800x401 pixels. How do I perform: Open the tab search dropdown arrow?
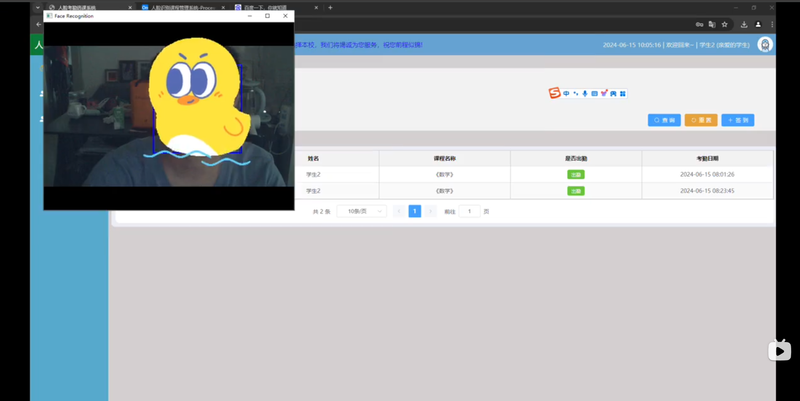[38, 8]
